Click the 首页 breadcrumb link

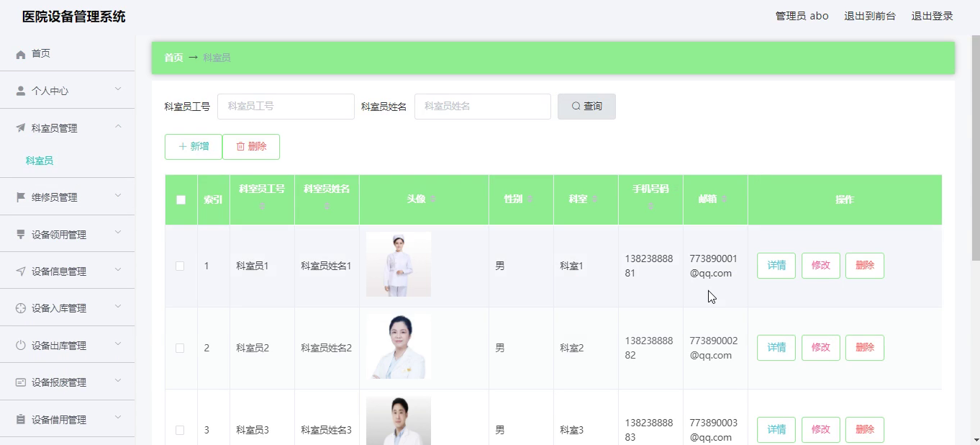point(173,58)
